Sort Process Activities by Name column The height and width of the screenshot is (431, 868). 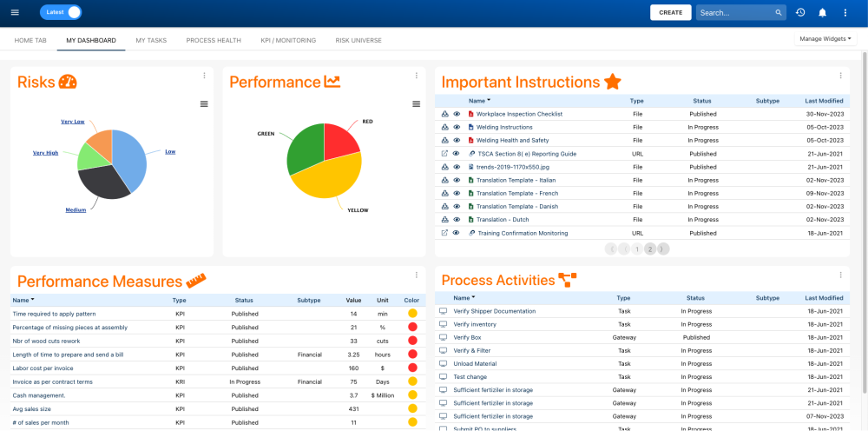[464, 298]
